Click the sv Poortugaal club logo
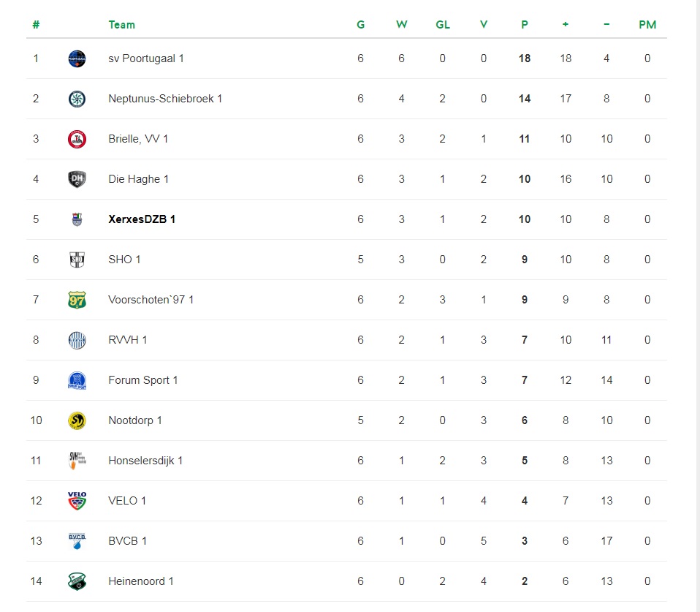 [77, 58]
